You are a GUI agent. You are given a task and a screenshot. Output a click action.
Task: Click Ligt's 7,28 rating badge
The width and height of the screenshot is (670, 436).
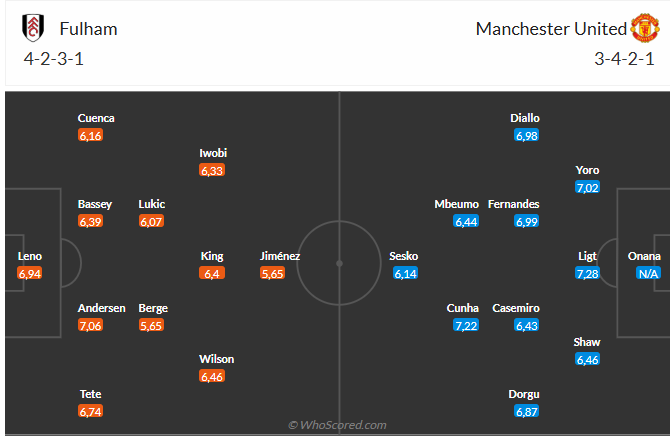click(x=587, y=273)
